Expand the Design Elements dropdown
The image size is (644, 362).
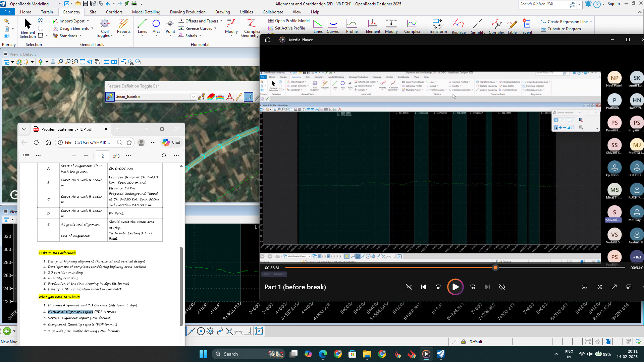(x=92, y=28)
